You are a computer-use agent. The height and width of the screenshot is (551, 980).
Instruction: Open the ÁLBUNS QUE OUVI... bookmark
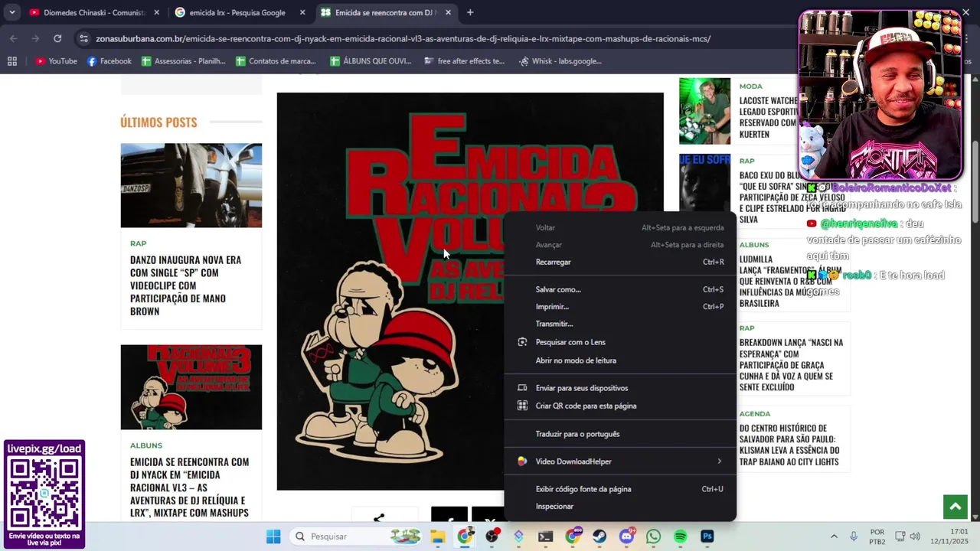[371, 61]
